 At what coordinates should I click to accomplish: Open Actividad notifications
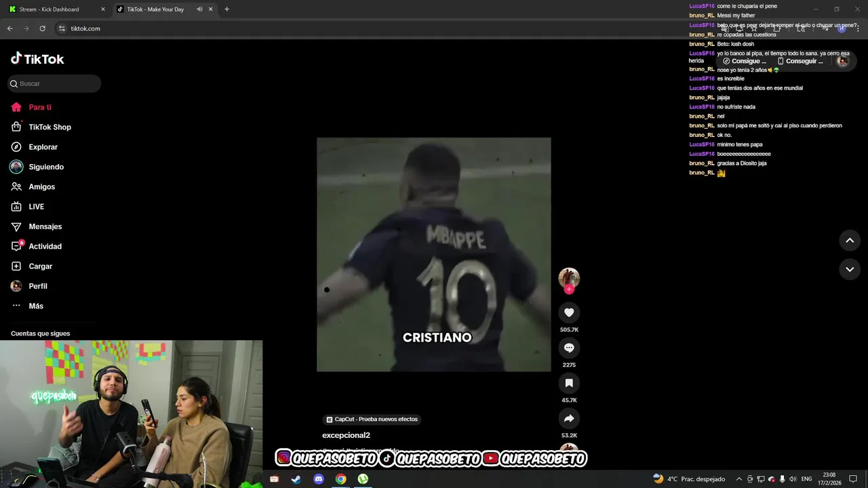coord(36,246)
